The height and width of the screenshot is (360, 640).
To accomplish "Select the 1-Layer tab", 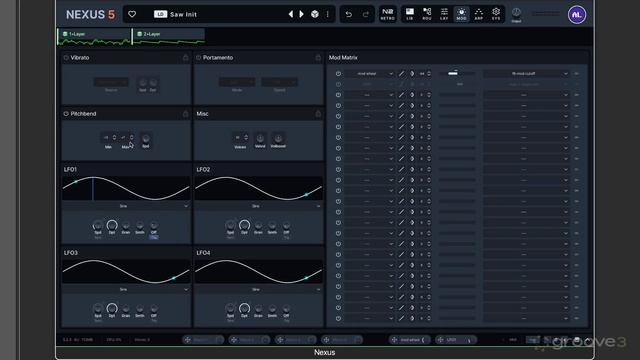I will [94, 37].
